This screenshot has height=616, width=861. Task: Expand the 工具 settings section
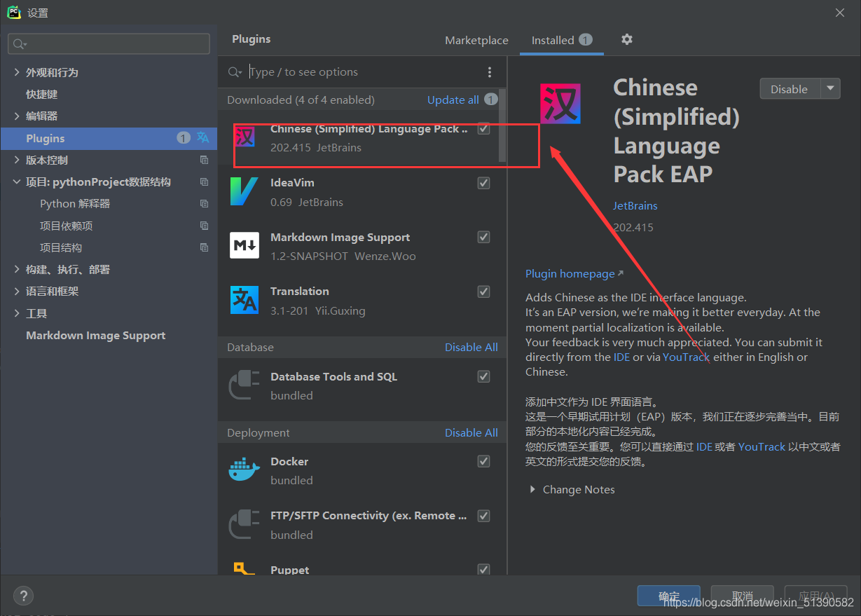pyautogui.click(x=17, y=313)
